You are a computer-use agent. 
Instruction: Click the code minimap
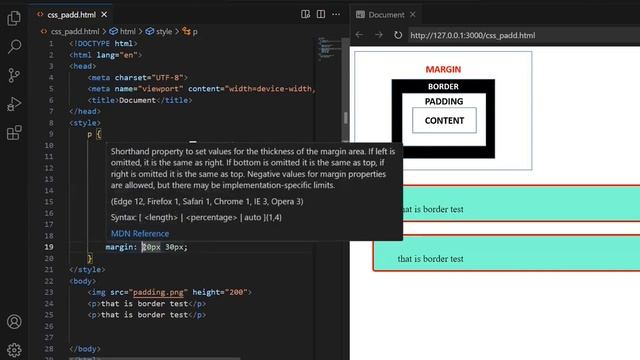(329, 49)
